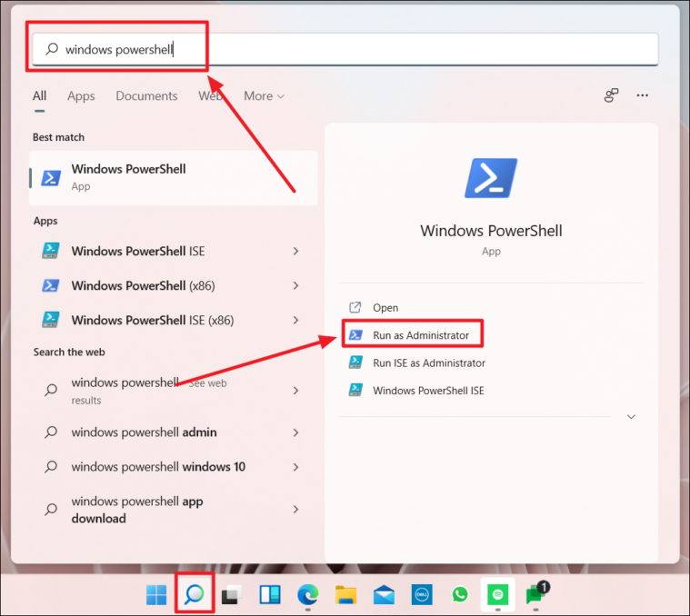The width and height of the screenshot is (690, 616).
Task: Expand 'windows powershell windows 10' suggestion arrow
Action: tap(295, 467)
